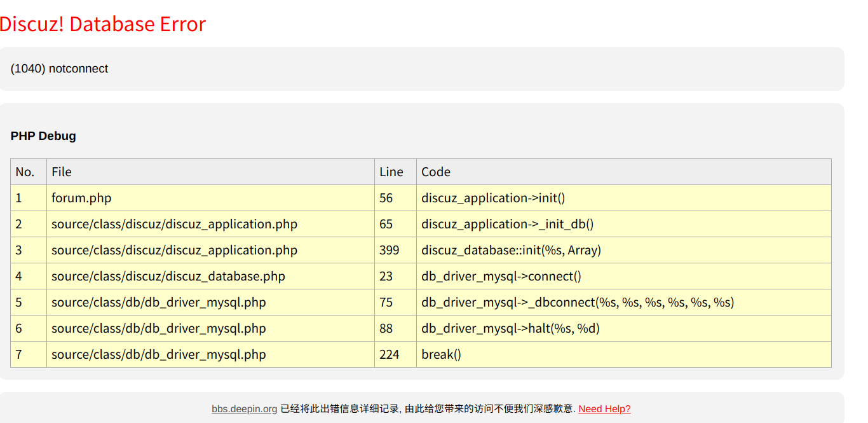Click line number 224 cell
This screenshot has width=868, height=423.
point(395,354)
